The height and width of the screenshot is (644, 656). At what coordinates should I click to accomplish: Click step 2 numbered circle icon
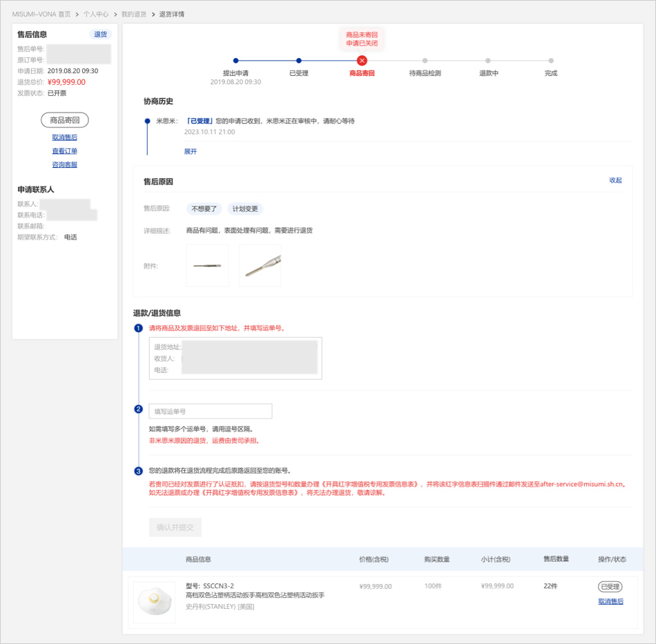point(139,409)
